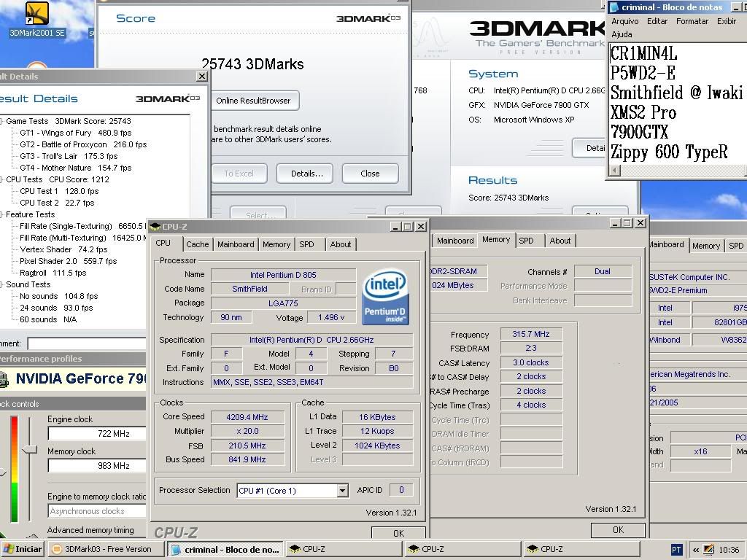Open the About tab in the CPU-Z memory timings window
Screen dimensions: 747x560
560,241
